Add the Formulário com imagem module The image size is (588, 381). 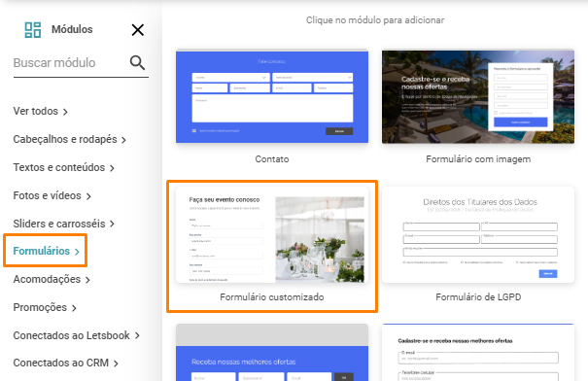tap(478, 96)
